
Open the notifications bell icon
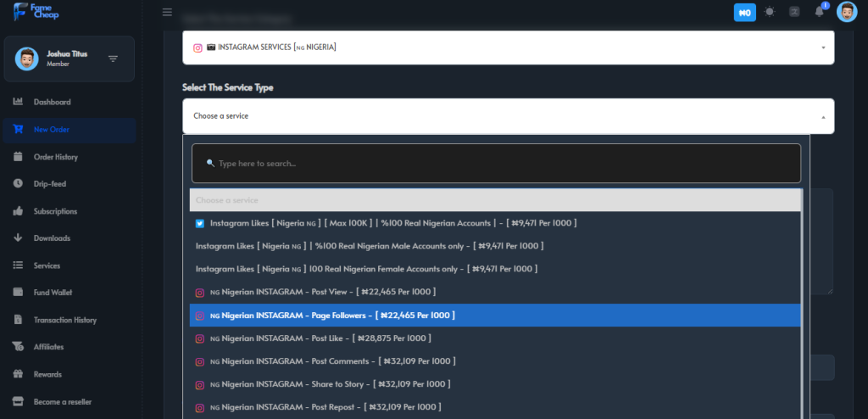(820, 12)
